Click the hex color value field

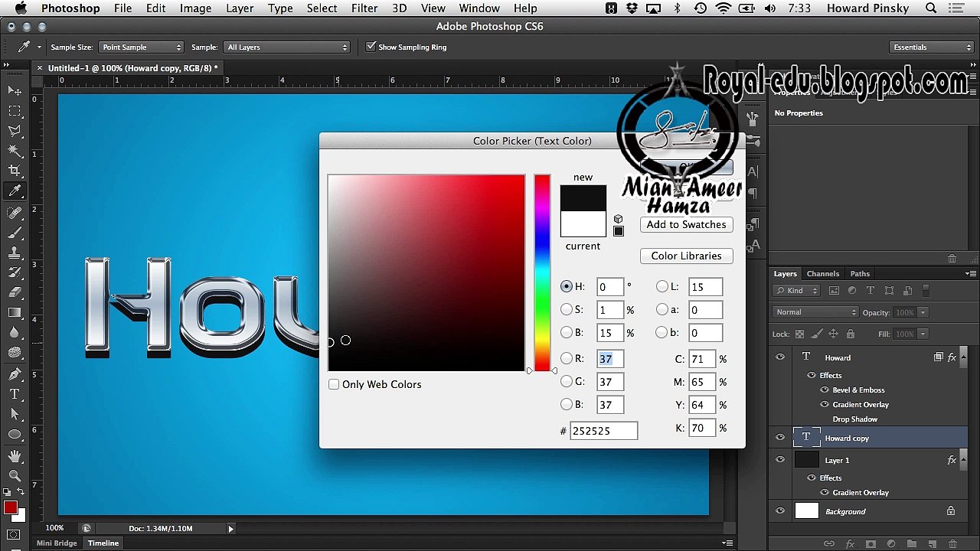603,431
